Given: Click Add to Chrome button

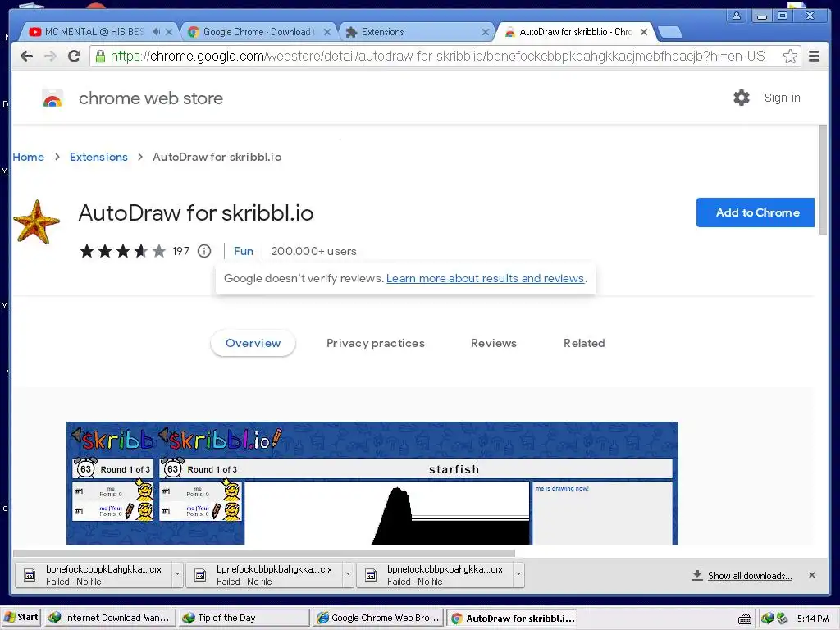Looking at the screenshot, I should click(x=756, y=212).
